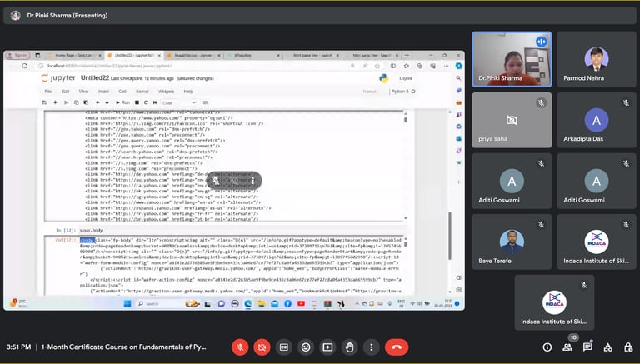This screenshot has height=364, width=640.
Task: Click the Run cell button
Action: click(x=122, y=102)
